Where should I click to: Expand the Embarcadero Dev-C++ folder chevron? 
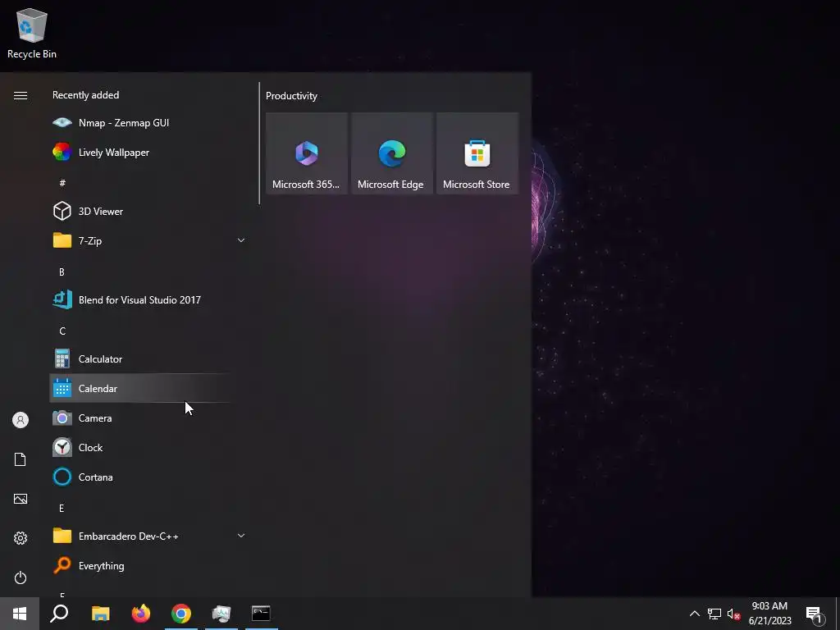pyautogui.click(x=241, y=536)
